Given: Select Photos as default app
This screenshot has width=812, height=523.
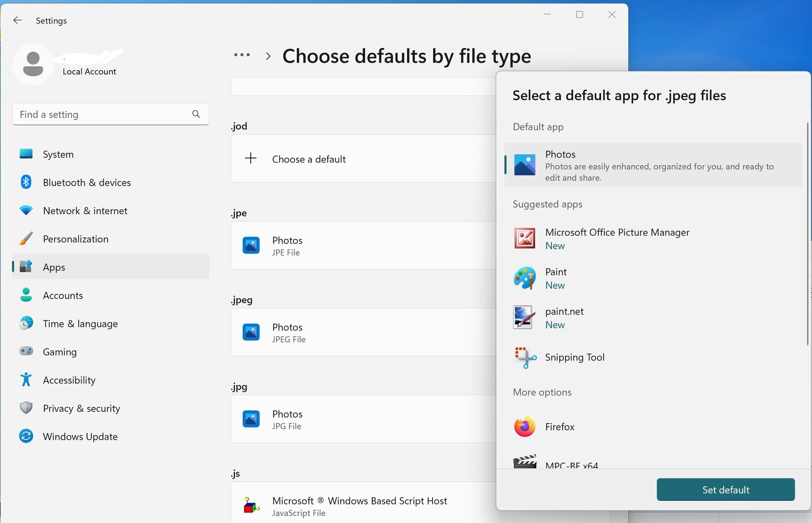Looking at the screenshot, I should [x=653, y=165].
